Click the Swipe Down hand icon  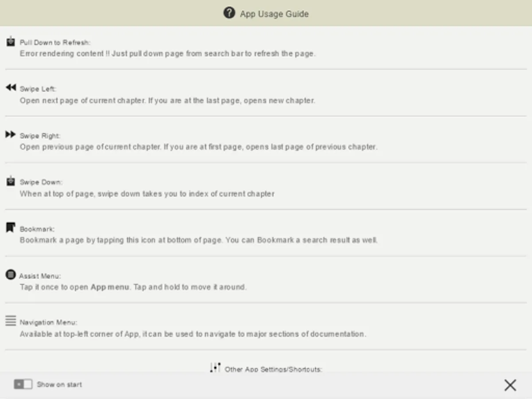coord(11,181)
